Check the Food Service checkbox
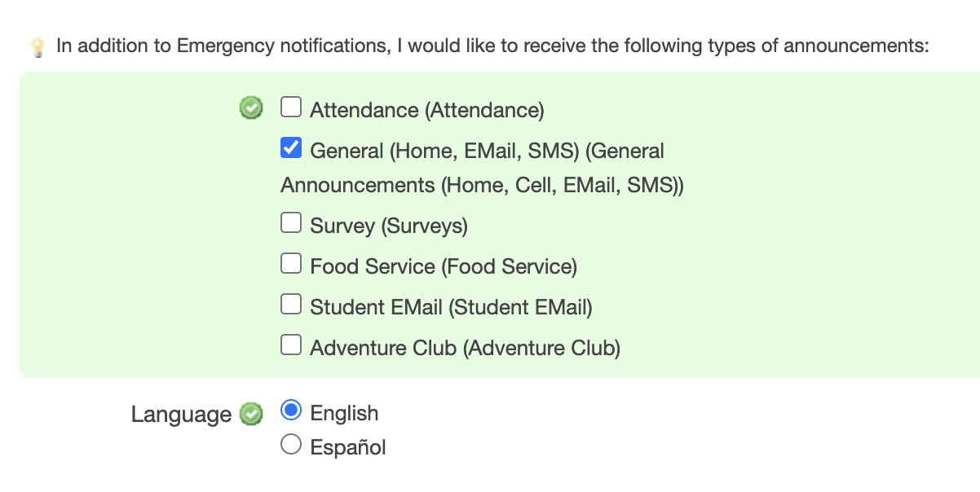Screen dimensions: 980x492 point(291,263)
